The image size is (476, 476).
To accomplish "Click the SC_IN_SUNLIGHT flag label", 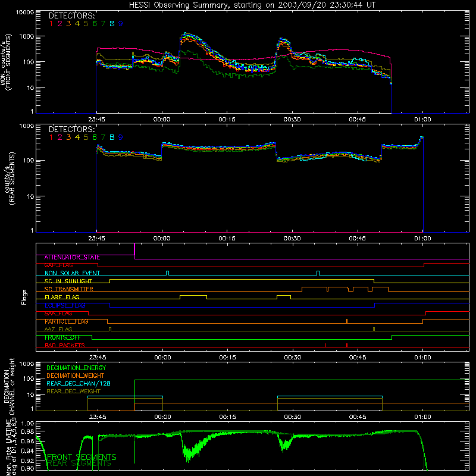I will 68,281.
